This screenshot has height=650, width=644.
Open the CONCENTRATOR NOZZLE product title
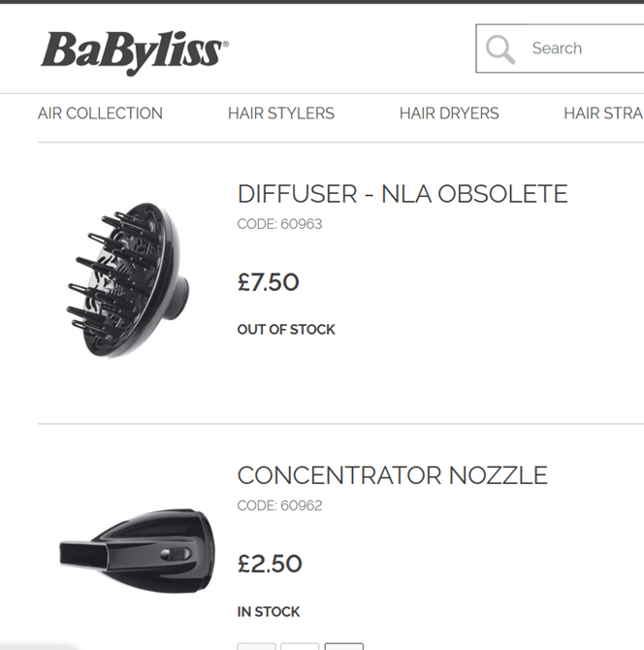tap(393, 475)
